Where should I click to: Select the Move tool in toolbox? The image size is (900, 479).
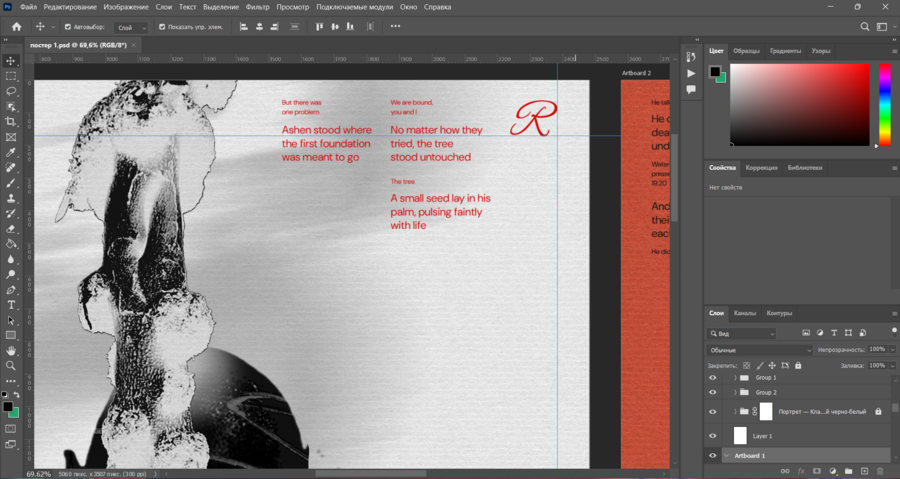[11, 61]
